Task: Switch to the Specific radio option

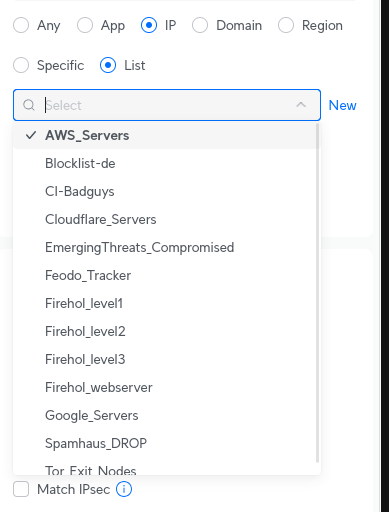Action: click(21, 65)
